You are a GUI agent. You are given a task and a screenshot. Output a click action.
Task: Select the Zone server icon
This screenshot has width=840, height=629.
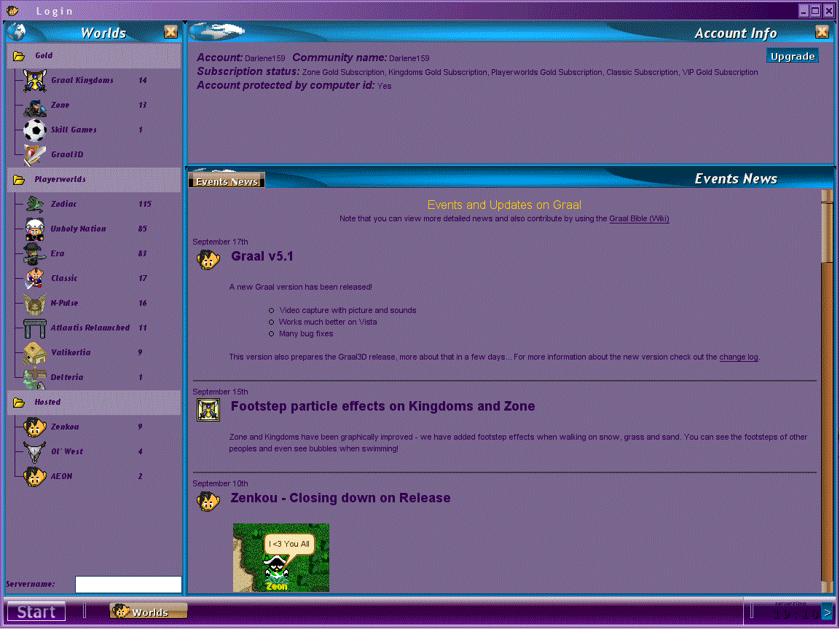click(x=34, y=106)
